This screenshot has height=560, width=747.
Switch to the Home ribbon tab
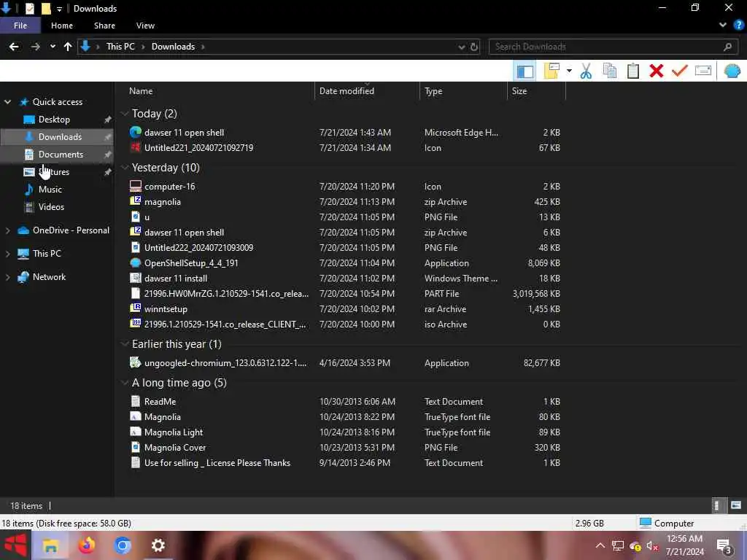(62, 26)
